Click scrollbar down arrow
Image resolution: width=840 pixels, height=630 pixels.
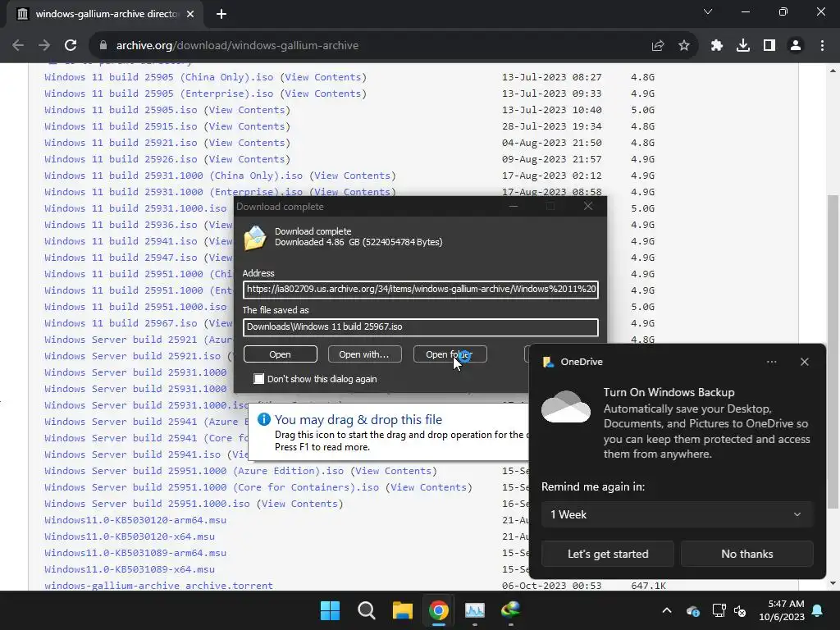click(833, 584)
